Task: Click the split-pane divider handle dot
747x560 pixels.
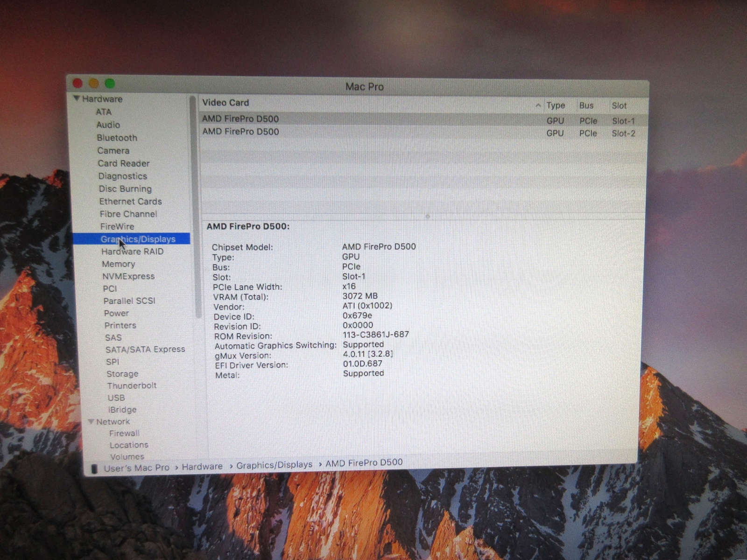Action: 427,217
